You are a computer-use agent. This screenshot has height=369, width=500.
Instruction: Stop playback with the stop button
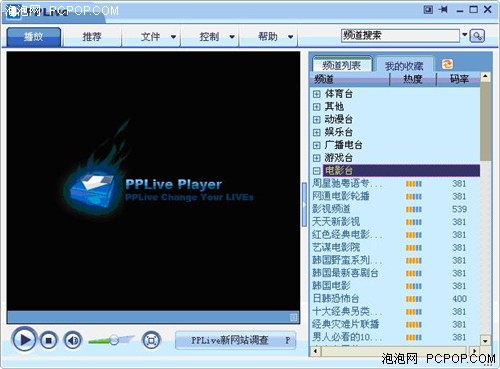point(49,340)
